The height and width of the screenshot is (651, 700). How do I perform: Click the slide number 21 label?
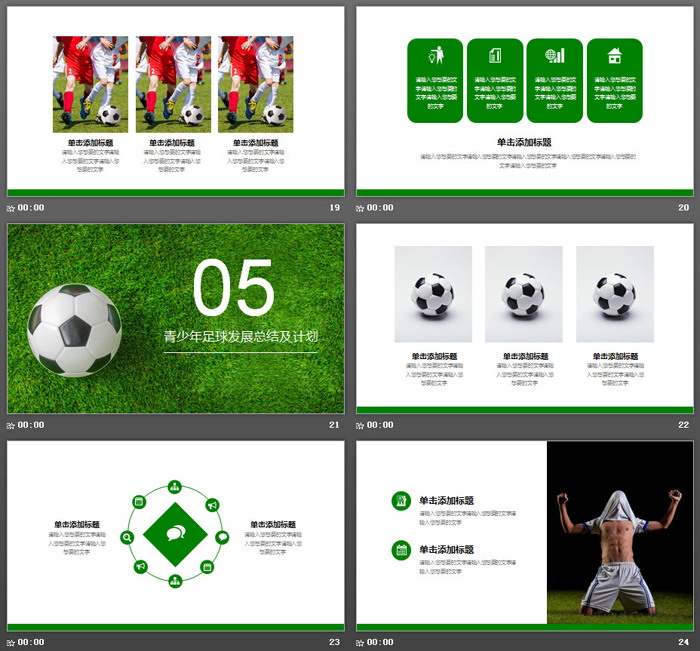tap(334, 425)
